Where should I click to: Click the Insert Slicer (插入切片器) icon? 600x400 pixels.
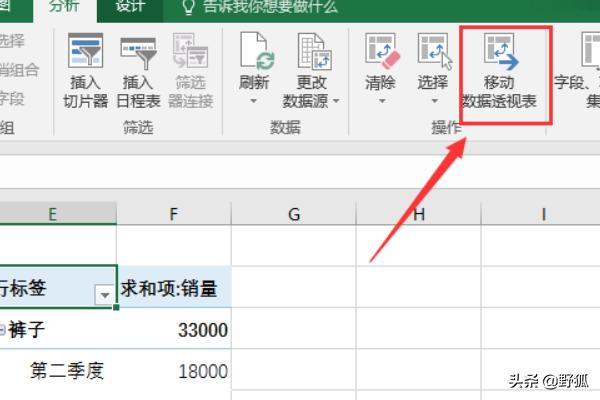tap(85, 50)
